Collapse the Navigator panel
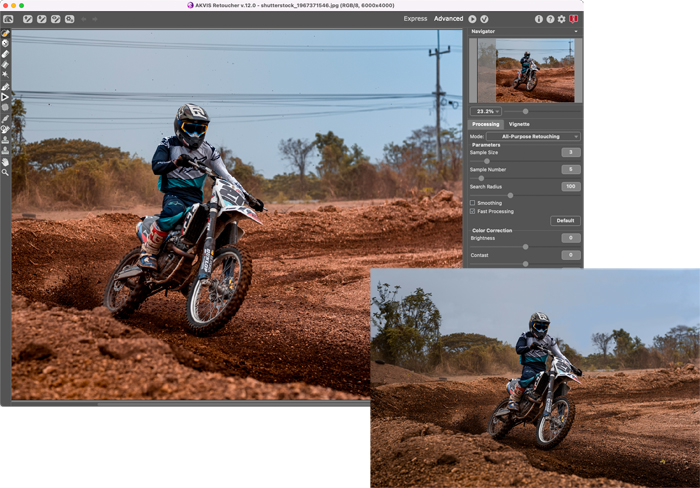This screenshot has width=700, height=488. [576, 32]
